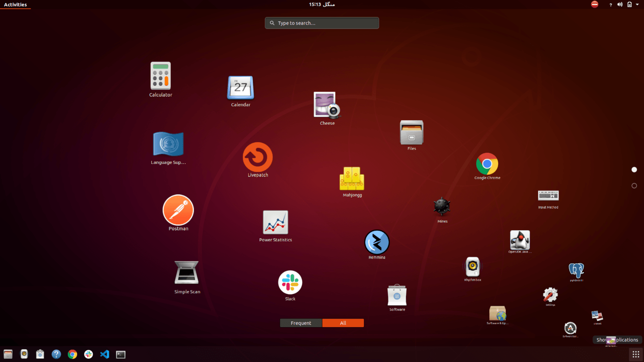Open Slack from the dock
644x362 pixels.
pyautogui.click(x=89, y=354)
